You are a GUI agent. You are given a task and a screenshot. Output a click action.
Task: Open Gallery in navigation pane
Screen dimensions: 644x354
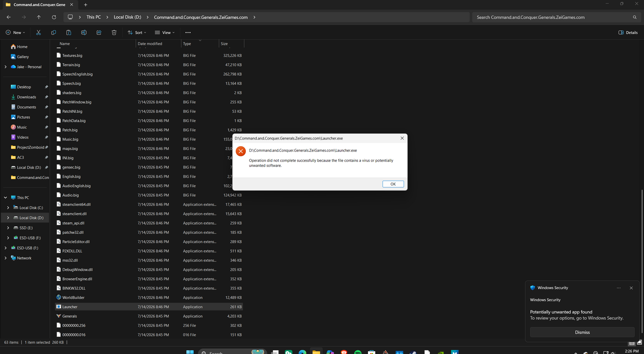23,57
